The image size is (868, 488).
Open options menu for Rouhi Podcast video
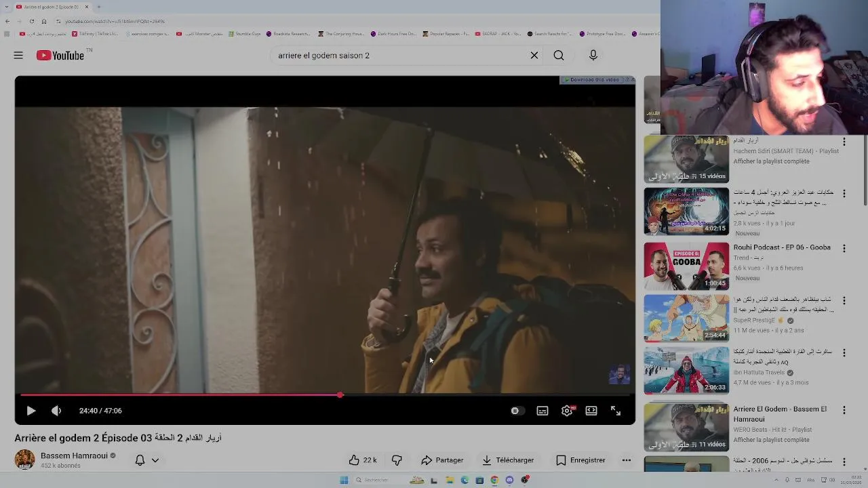tap(844, 249)
